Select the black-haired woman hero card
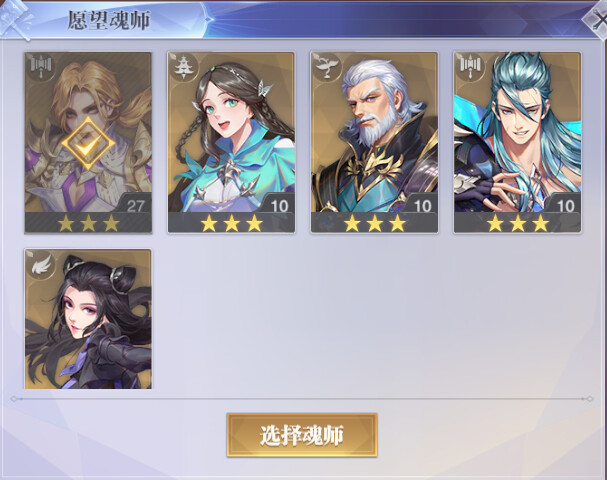This screenshot has width=607, height=480. (x=88, y=319)
